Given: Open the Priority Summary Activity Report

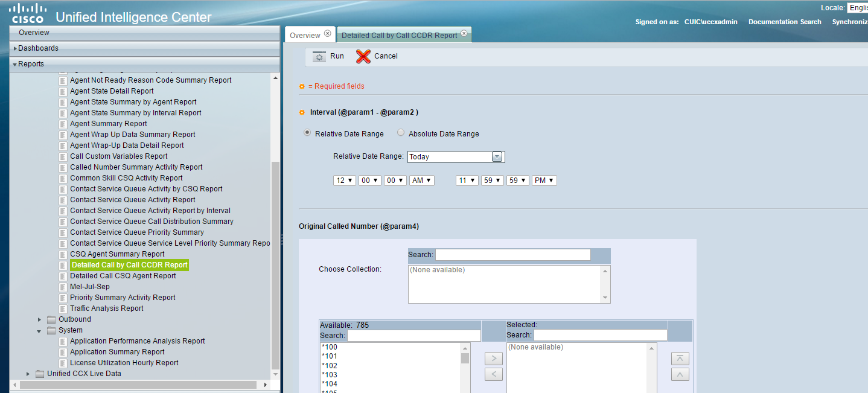Looking at the screenshot, I should pos(123,298).
